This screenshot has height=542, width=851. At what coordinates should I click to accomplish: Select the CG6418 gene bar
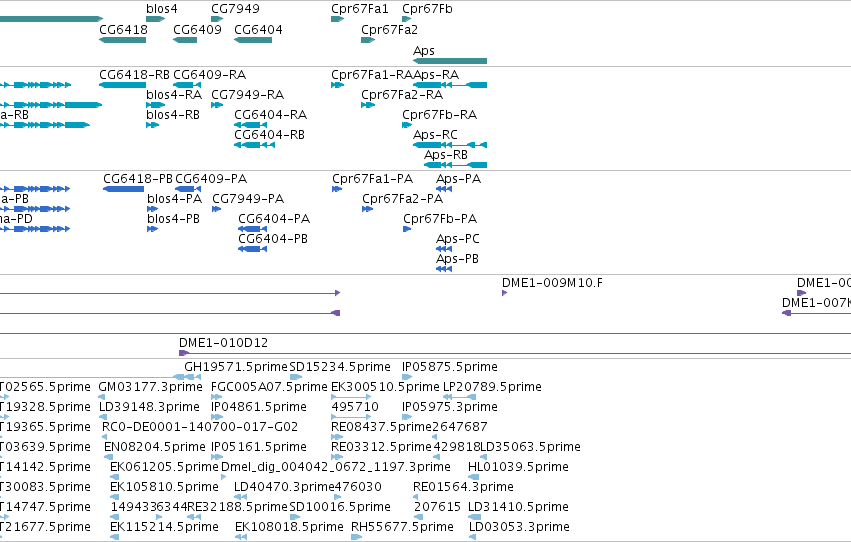[123, 40]
